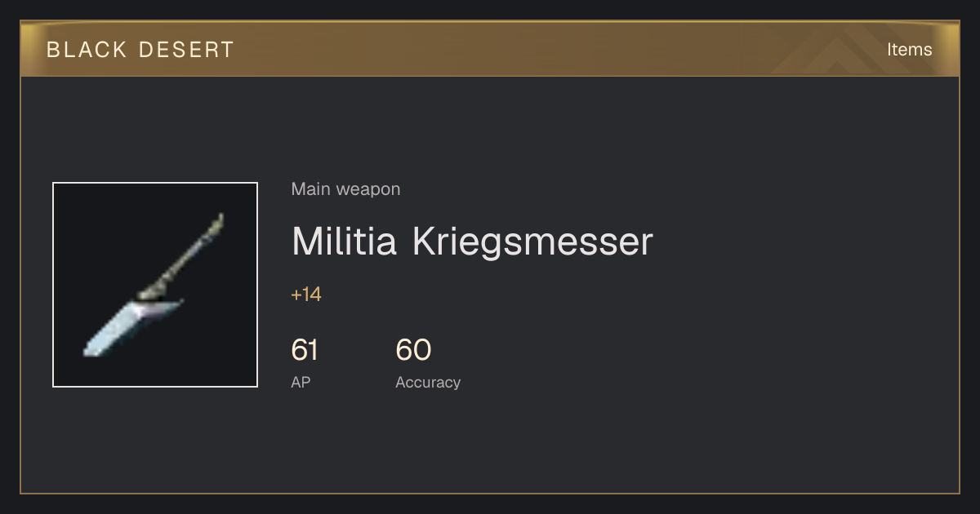Screen dimensions: 980x514
Task: Click the Militia Kriegsmesser weapon icon
Action: pyautogui.click(x=155, y=285)
